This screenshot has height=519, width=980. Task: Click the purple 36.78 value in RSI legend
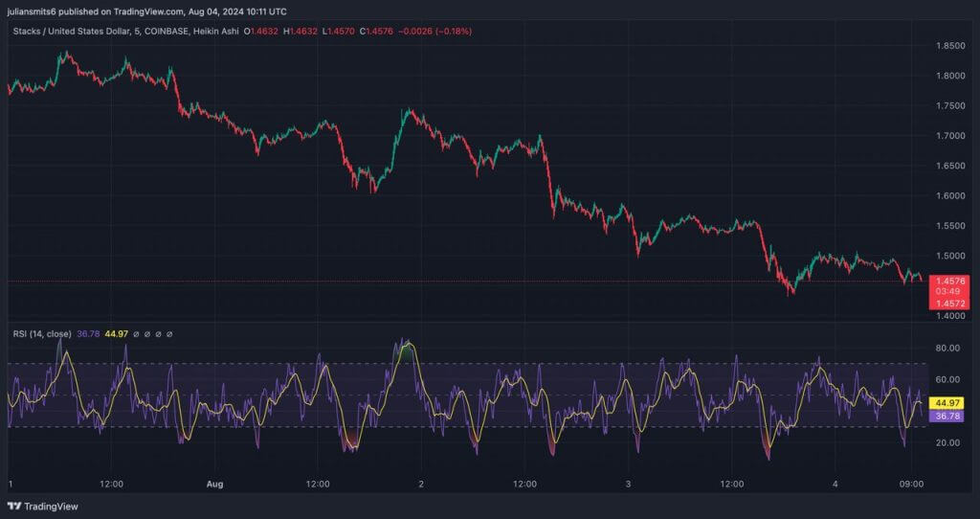click(88, 334)
